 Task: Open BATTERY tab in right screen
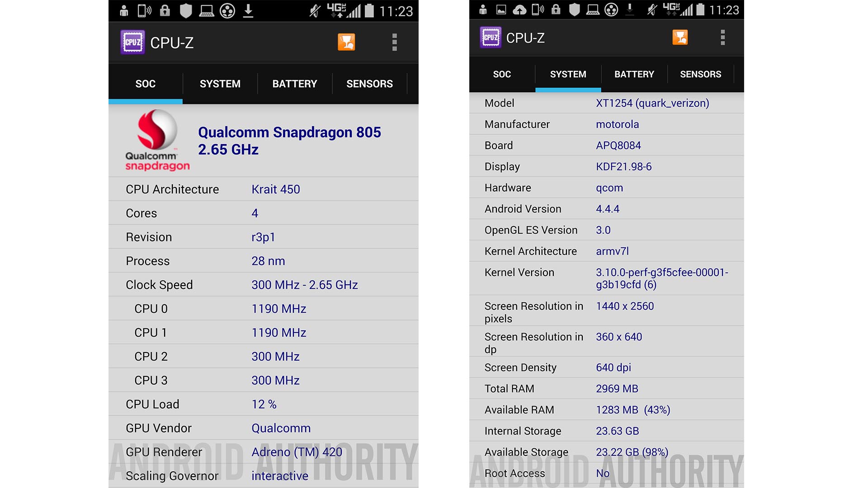click(634, 75)
